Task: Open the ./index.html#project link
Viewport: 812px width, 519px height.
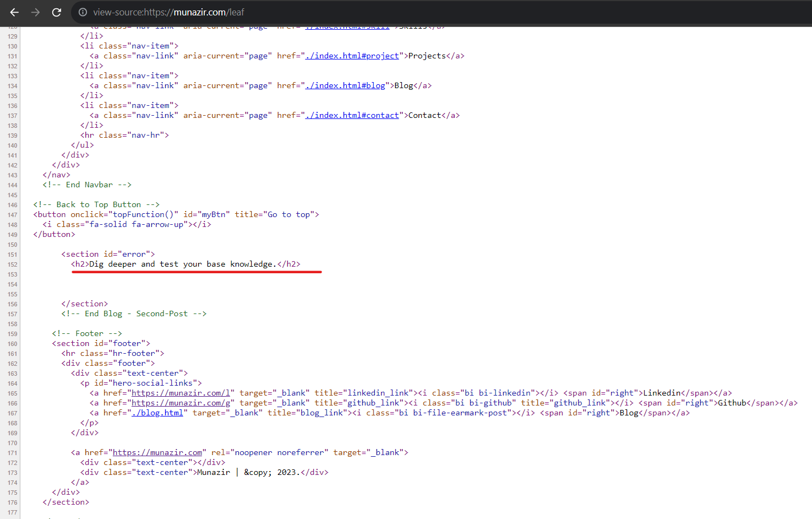Action: [352, 55]
